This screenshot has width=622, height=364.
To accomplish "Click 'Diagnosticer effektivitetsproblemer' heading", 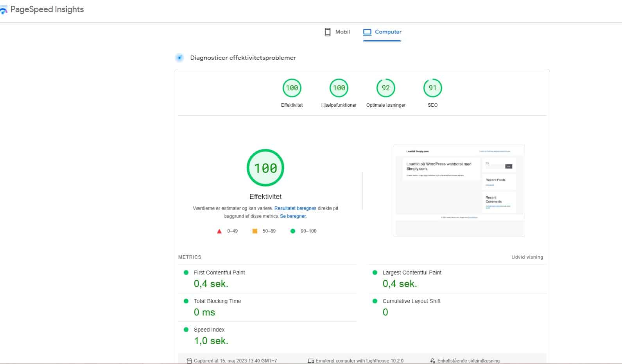I will (243, 58).
